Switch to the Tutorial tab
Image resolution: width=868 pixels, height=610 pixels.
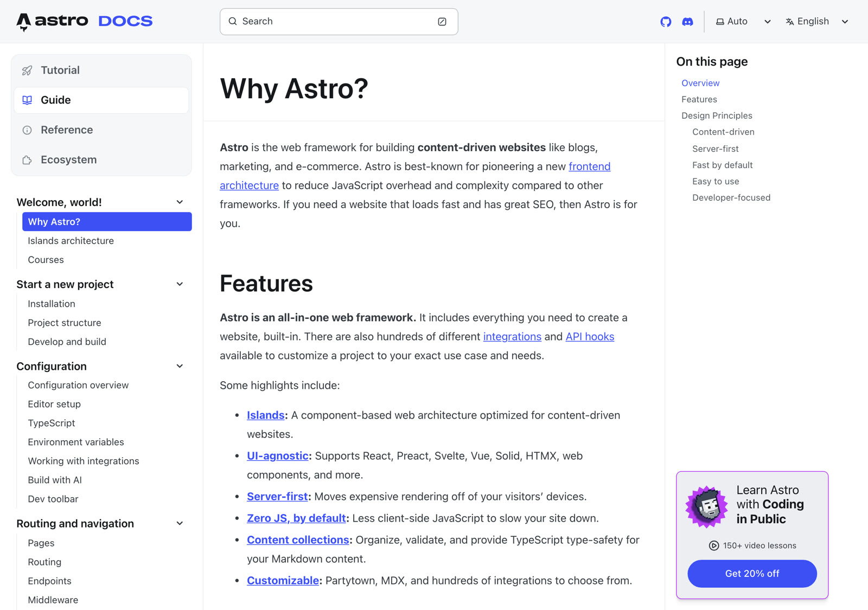[101, 70]
